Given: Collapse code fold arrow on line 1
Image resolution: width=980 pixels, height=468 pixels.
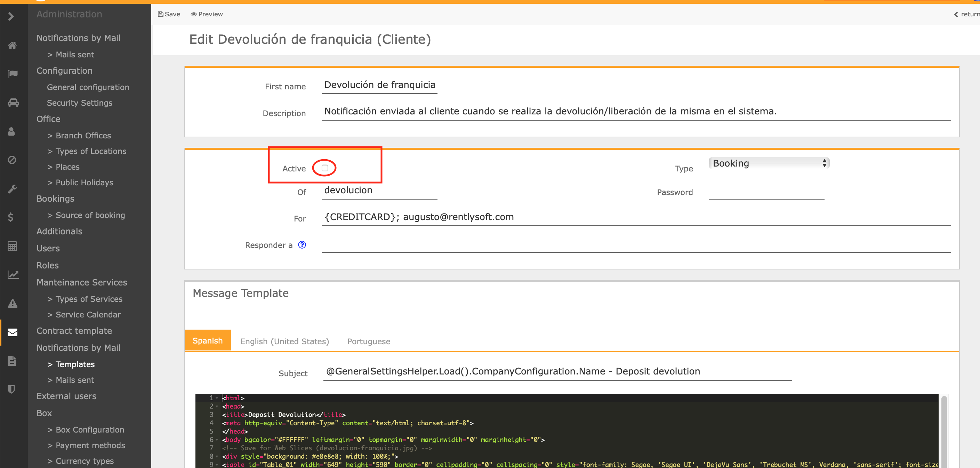Looking at the screenshot, I should pyautogui.click(x=217, y=398).
